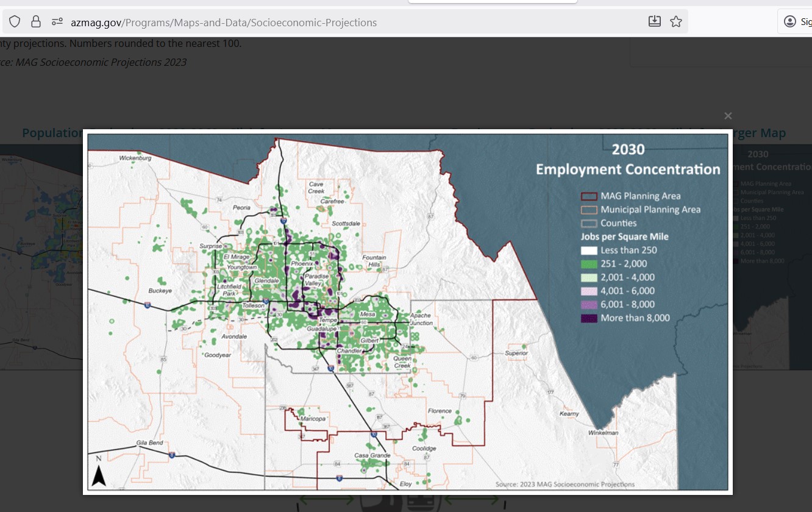Click the install/save page icon in address bar
Screen dimensions: 812x512
tap(654, 22)
